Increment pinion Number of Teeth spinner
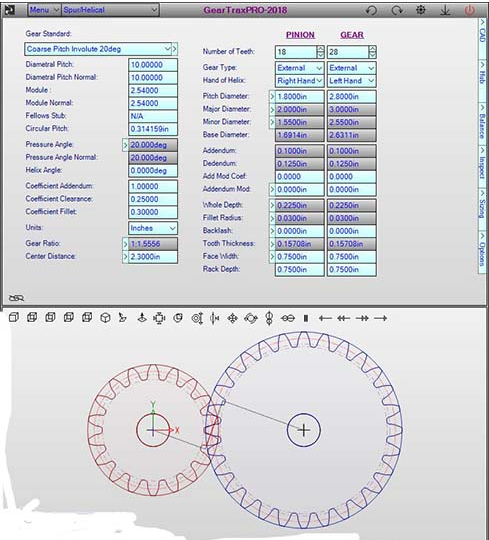Viewport: 489px width, 540px height. tap(321, 49)
